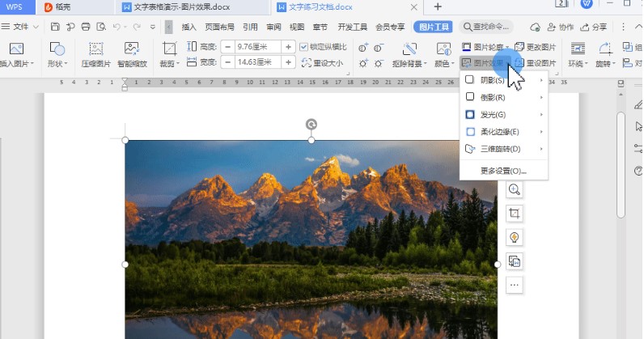
Task: Click Compress Picture (压缩图片)
Action: coord(95,54)
